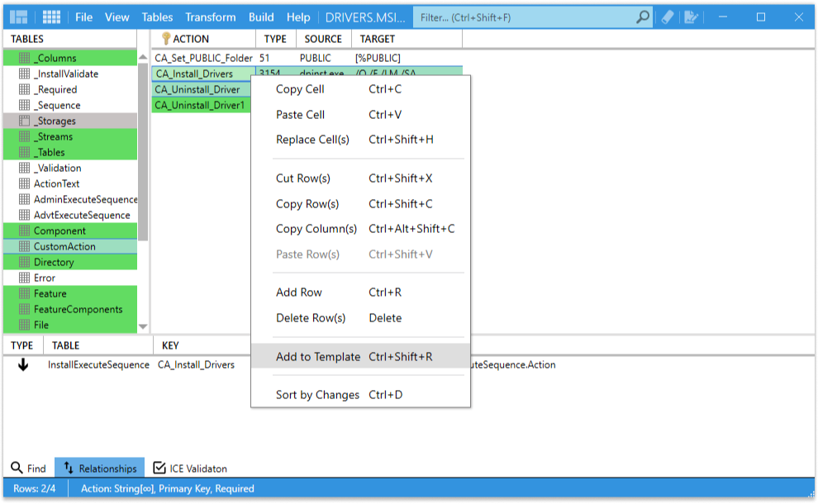Click the Rows: 2/4 status entry
The image size is (818, 504).
click(x=35, y=488)
